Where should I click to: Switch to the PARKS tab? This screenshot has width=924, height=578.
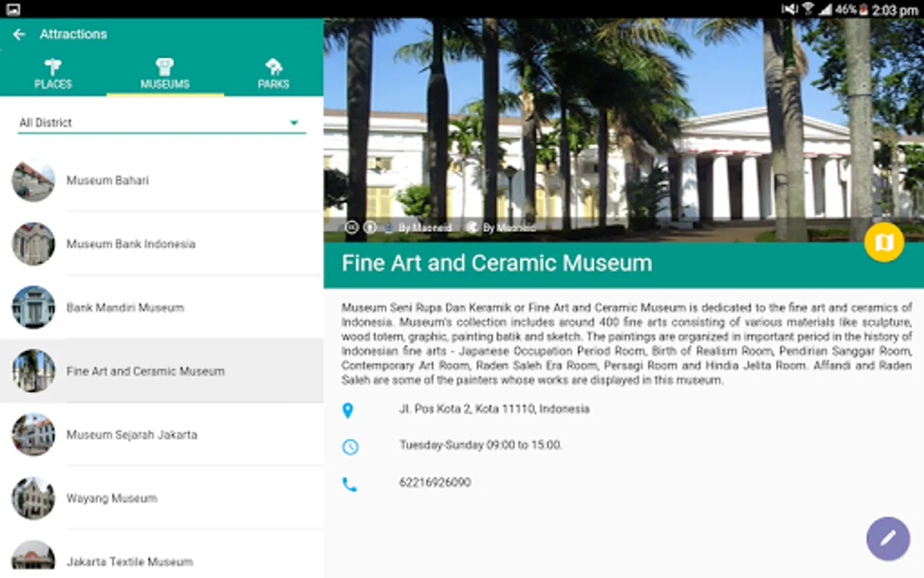coord(274,73)
